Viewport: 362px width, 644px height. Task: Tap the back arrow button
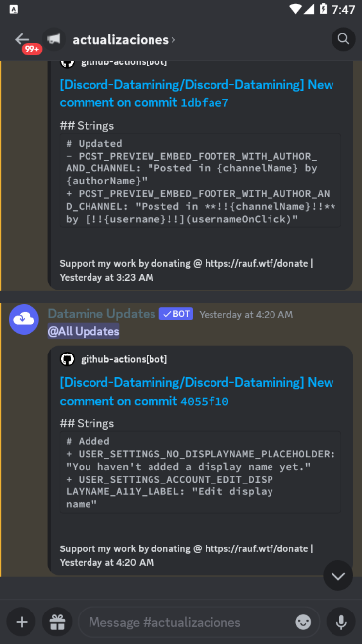coord(21,39)
